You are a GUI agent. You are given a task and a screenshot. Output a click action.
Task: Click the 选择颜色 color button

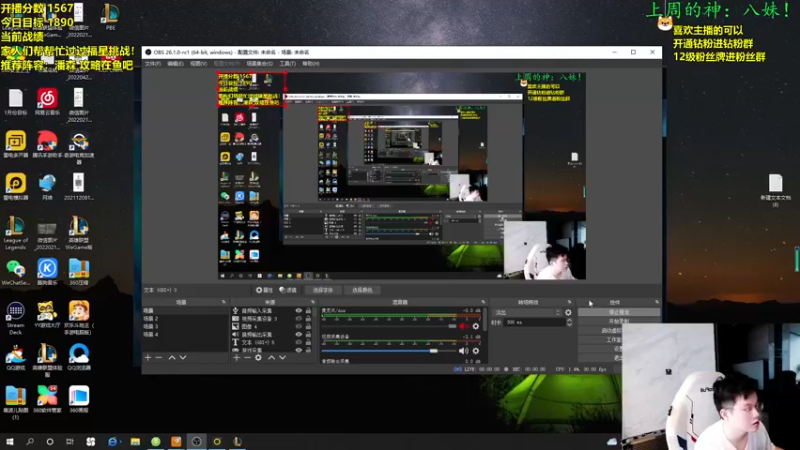(362, 290)
